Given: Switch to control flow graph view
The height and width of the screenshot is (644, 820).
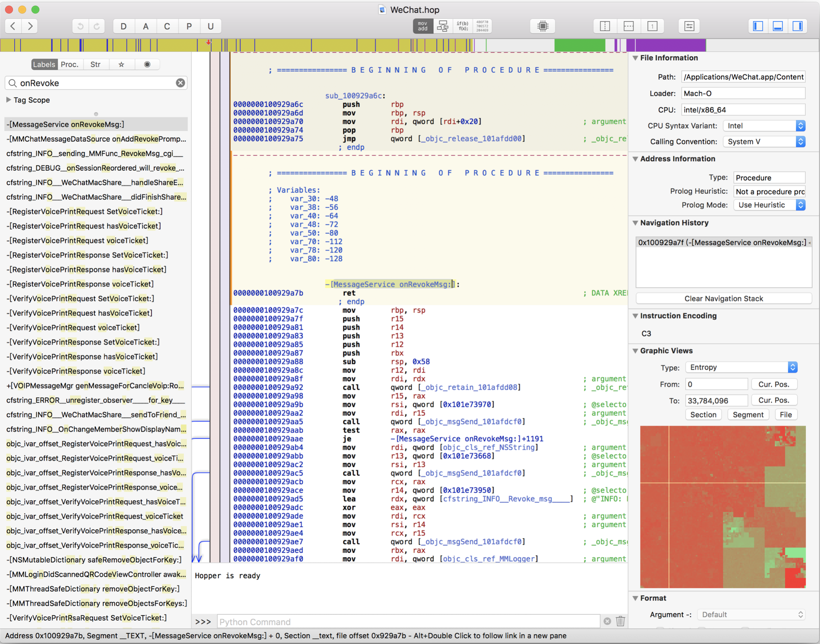Looking at the screenshot, I should click(443, 26).
